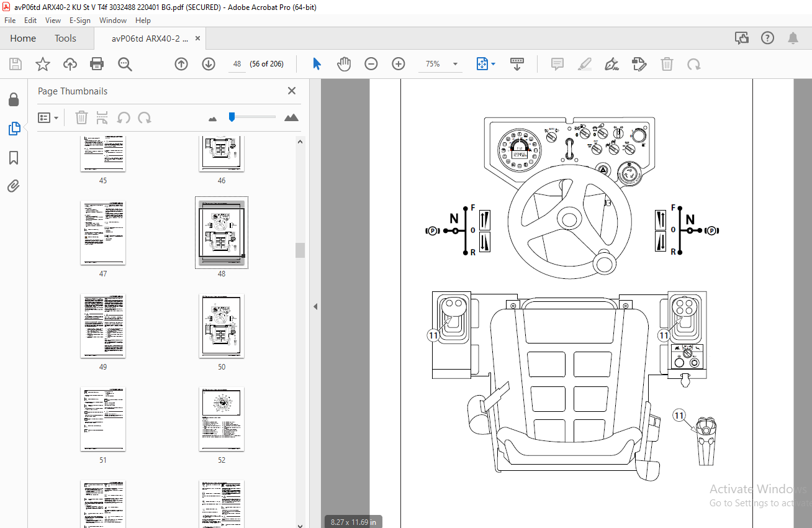Select the avP06td ARX40-2 document tab
Viewport: 812px width, 528px height.
point(150,39)
